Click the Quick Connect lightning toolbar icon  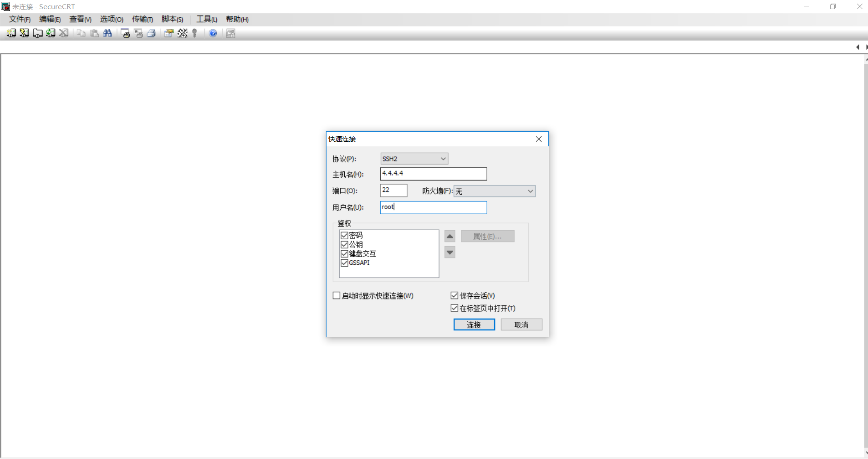[x=25, y=33]
